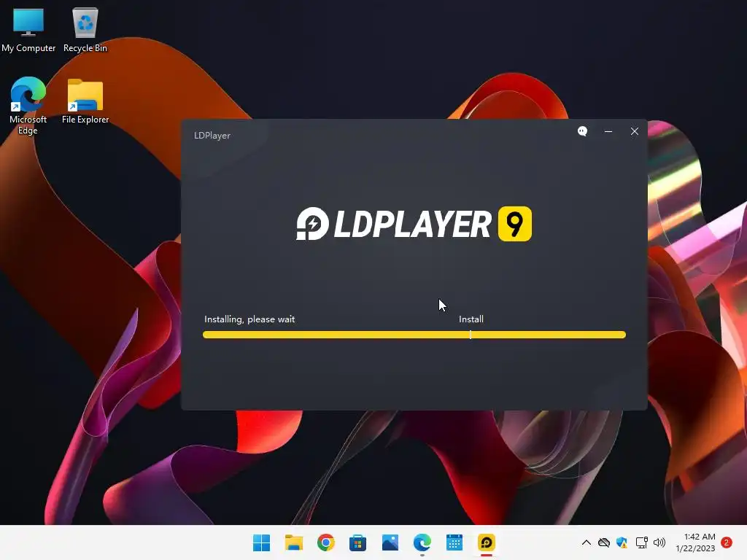
Task: Open the Recycle Bin desktop icon
Action: tap(85, 30)
